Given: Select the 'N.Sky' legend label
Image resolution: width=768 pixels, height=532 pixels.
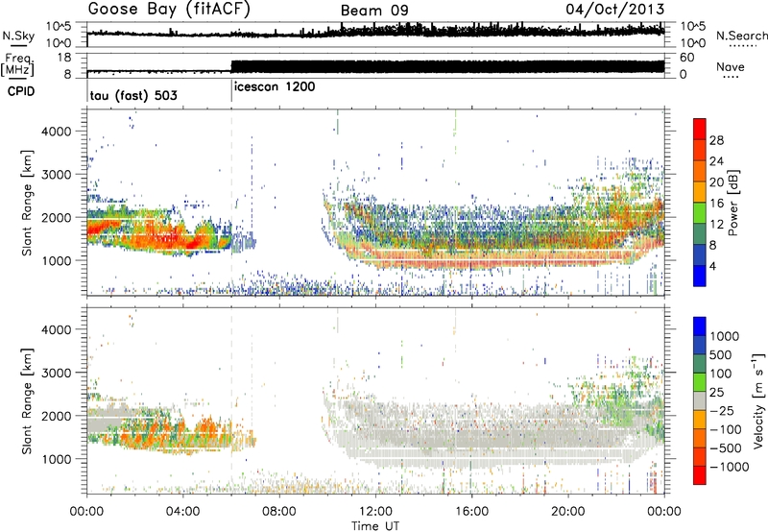Looking at the screenshot, I should (18, 36).
